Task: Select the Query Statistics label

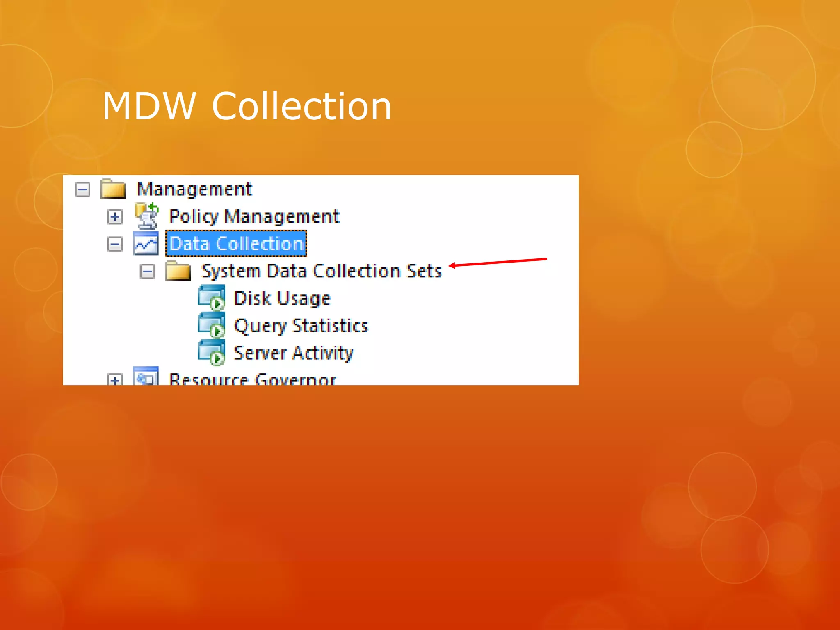Action: click(301, 326)
